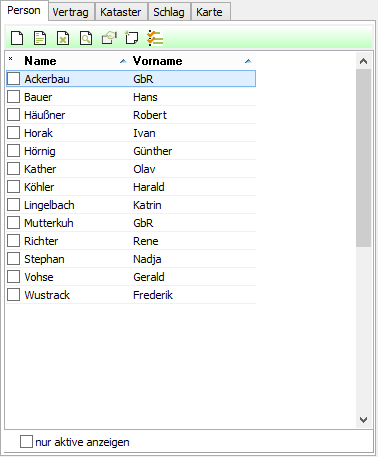Tick the checkbox for Ackerbau
The width and height of the screenshot is (378, 457).
(14, 79)
